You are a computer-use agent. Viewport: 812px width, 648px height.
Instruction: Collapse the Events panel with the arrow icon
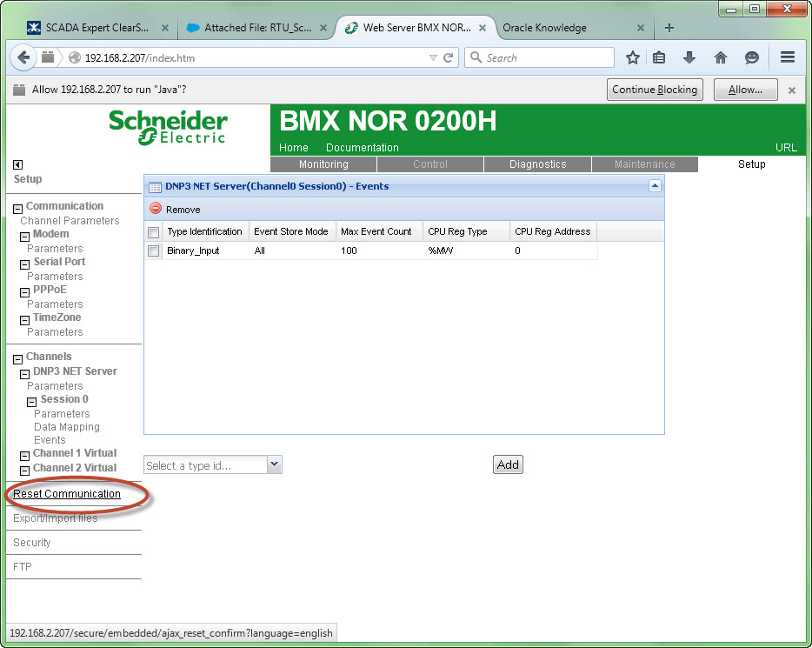click(655, 185)
